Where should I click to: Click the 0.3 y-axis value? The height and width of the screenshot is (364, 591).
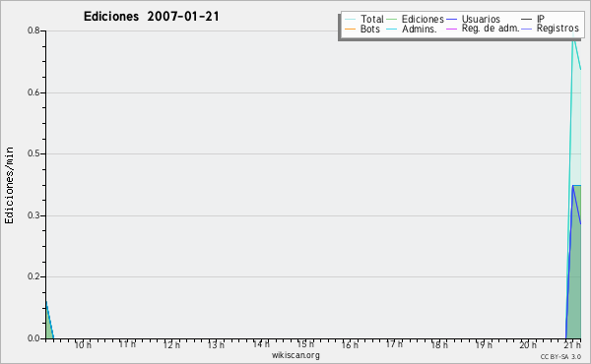click(33, 215)
